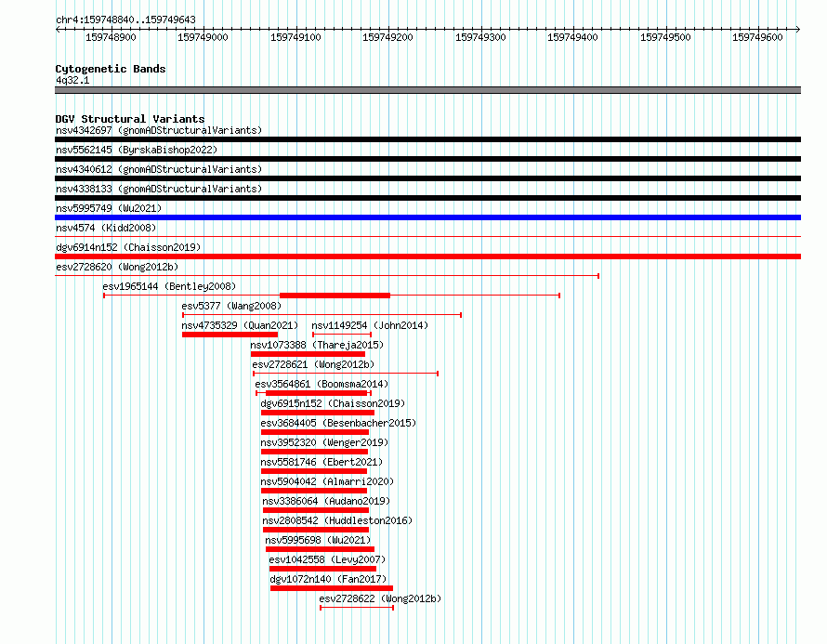Click the ruler's right arrowhead
827x644 pixels.
[798, 30]
